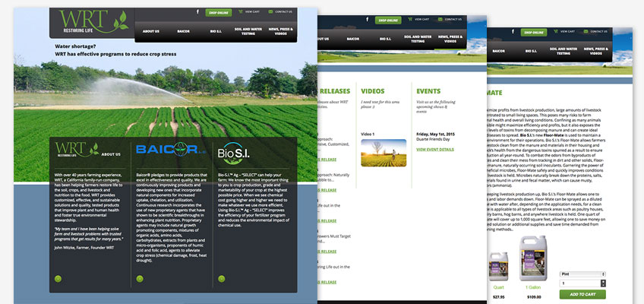Viewport: 644px width, 304px height.
Task: Open the Pint size dropdown
Action: [x=582, y=274]
